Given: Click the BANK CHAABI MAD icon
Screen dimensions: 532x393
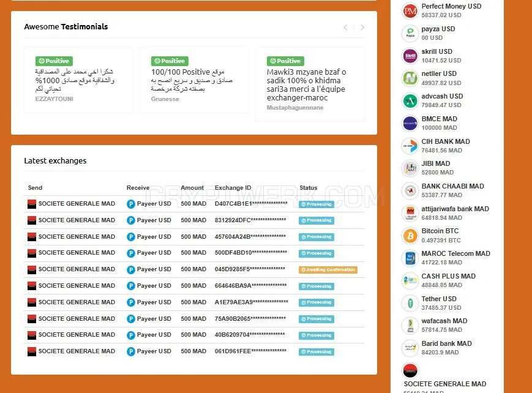Looking at the screenshot, I should [x=410, y=191].
